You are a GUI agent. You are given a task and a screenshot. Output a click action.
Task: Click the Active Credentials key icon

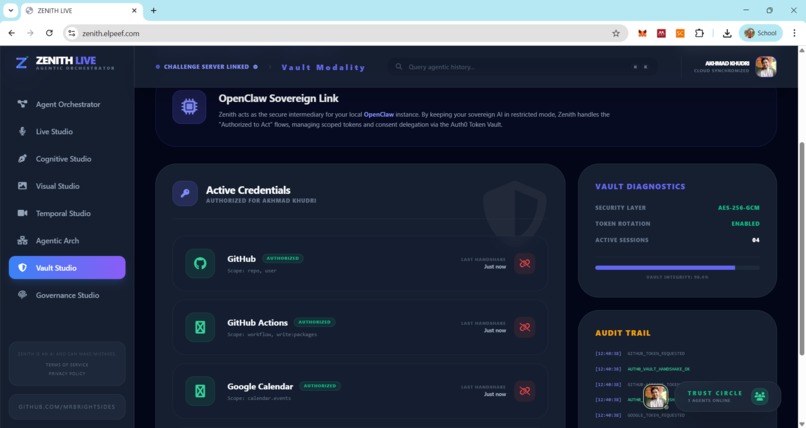point(185,193)
